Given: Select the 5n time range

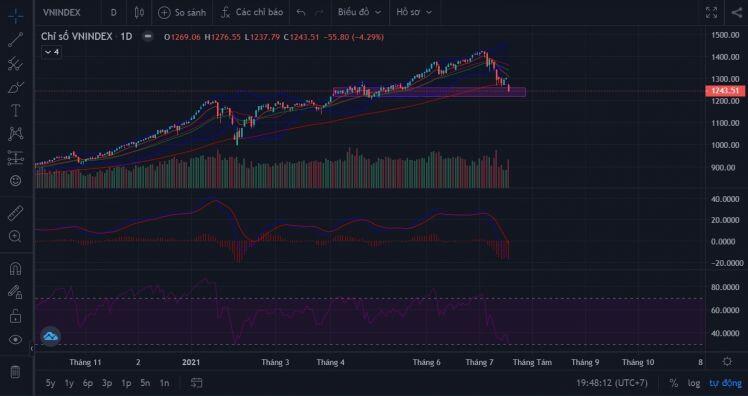Looking at the screenshot, I should [x=145, y=383].
